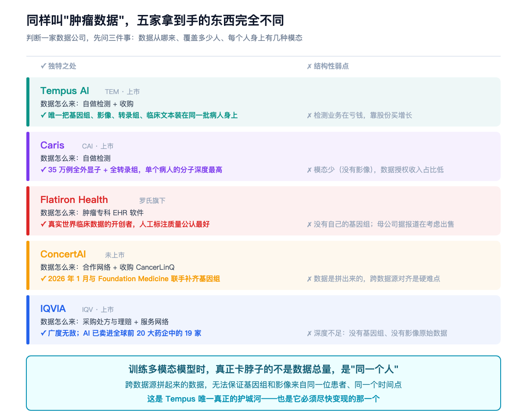Click the line '跨数据源拼起来的数据…'
527x420 pixels.
(263, 385)
